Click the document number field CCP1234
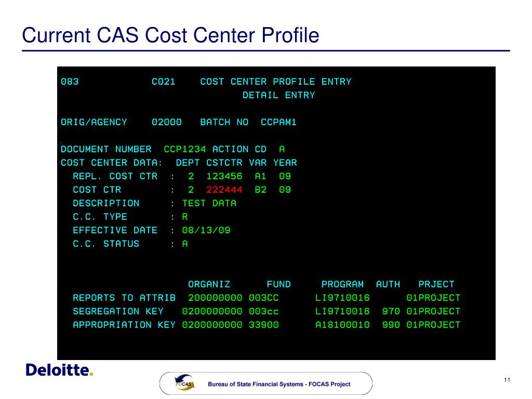The height and width of the screenshot is (399, 532). pyautogui.click(x=184, y=149)
